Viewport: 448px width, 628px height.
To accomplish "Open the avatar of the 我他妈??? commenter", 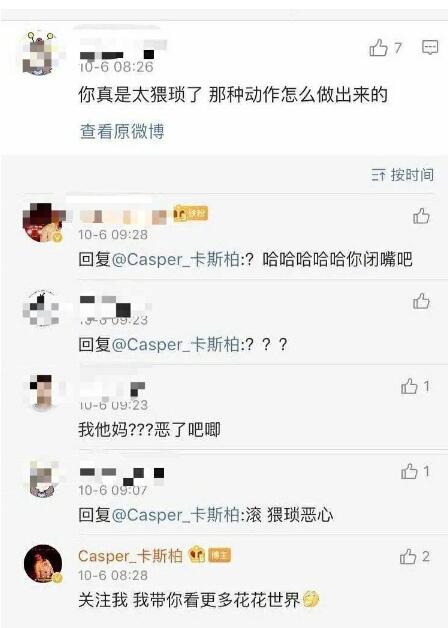I will pos(42,393).
